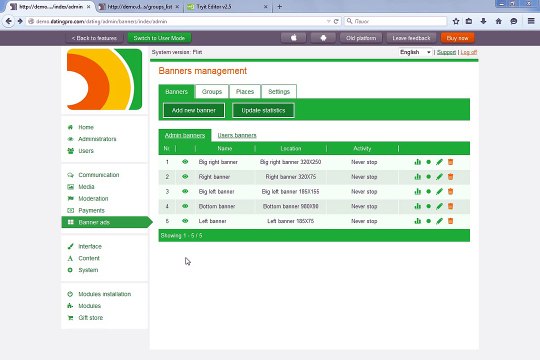Preview Bottom banner via eye icon
Screen dimensions: 540x360
pos(185,206)
